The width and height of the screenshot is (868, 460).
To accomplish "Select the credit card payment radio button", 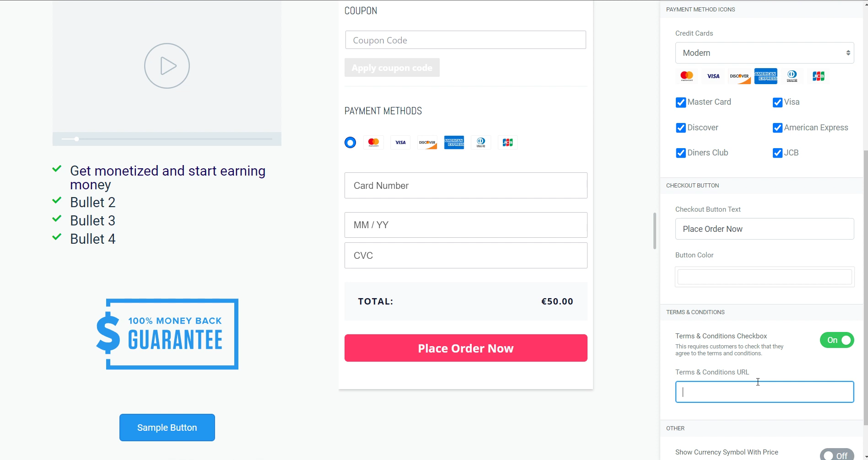I will [350, 143].
